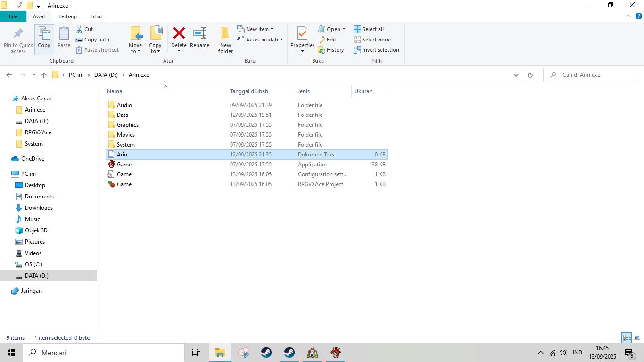This screenshot has height=362, width=644.
Task: Switch to large icons view layout
Action: pos(637,337)
